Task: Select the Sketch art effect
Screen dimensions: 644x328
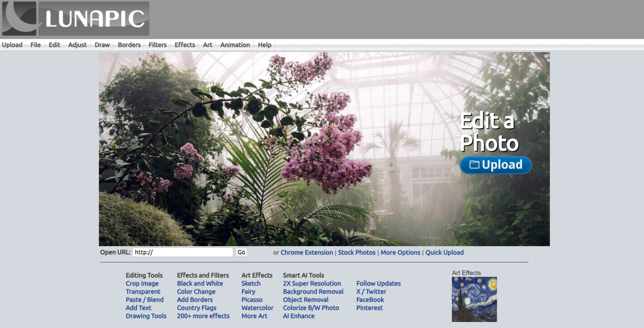Action: pyautogui.click(x=251, y=283)
